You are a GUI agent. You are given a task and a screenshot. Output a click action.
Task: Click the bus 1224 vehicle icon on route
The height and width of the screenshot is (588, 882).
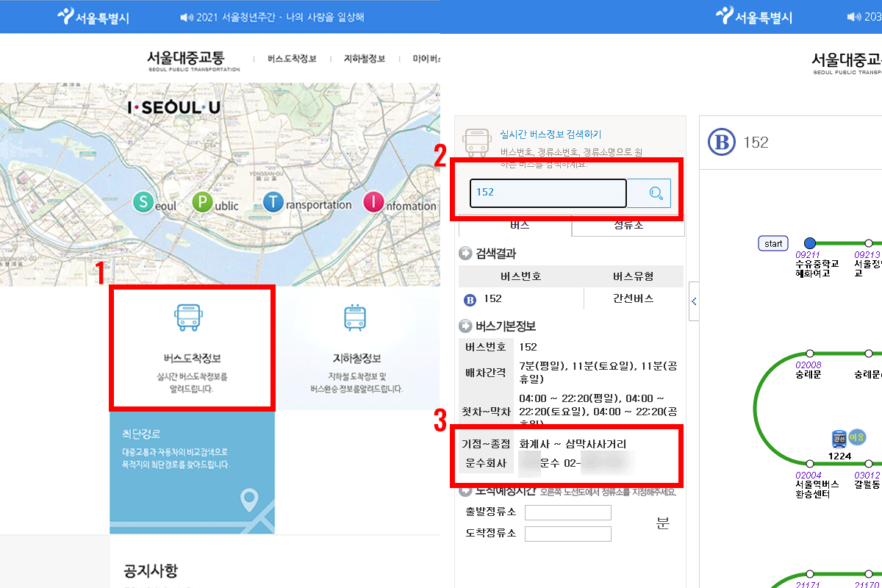(839, 439)
